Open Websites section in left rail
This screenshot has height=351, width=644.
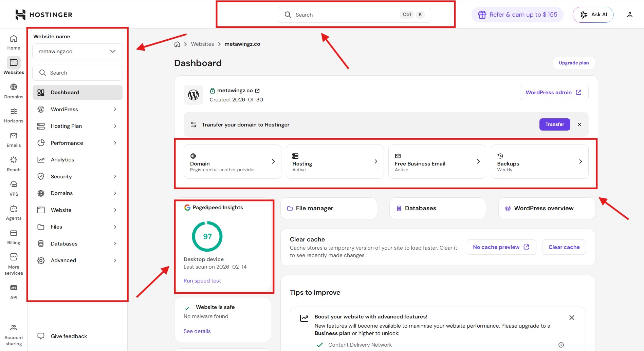14,66
